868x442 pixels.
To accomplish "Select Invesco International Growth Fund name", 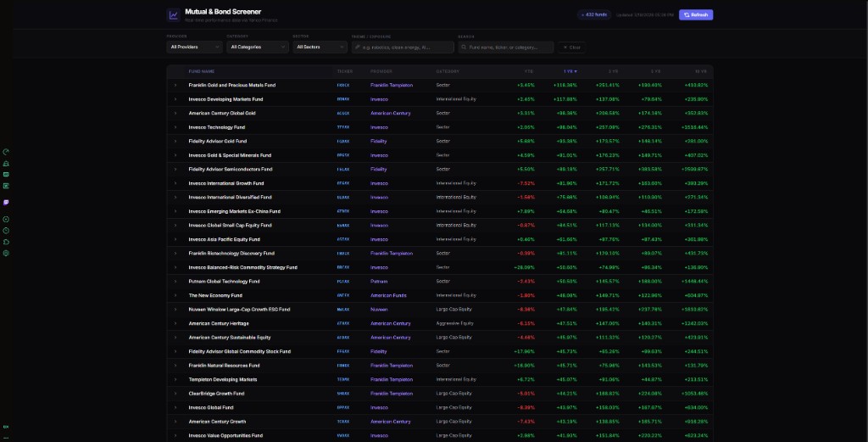I will (225, 183).
